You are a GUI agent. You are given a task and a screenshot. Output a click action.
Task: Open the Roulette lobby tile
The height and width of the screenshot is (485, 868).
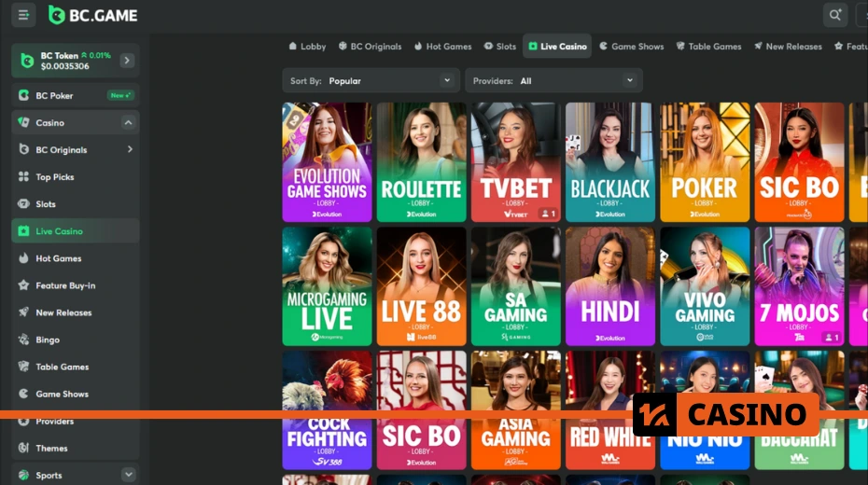421,162
